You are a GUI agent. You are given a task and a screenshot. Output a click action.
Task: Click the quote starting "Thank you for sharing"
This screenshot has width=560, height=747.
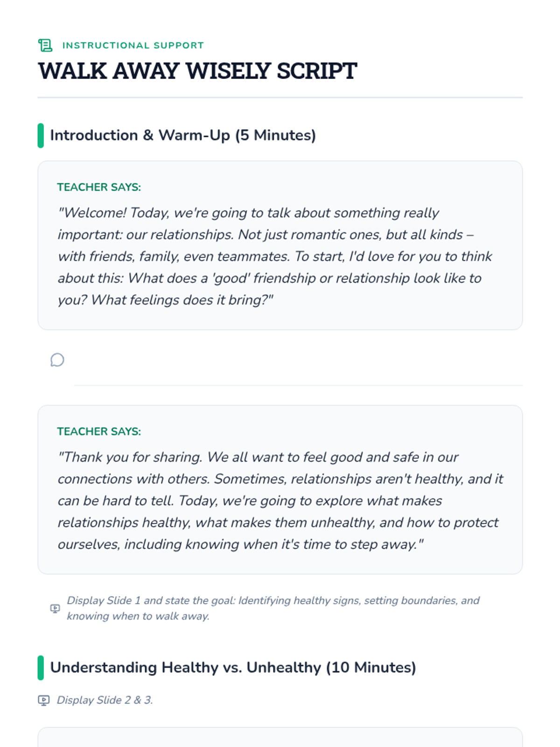click(280, 500)
